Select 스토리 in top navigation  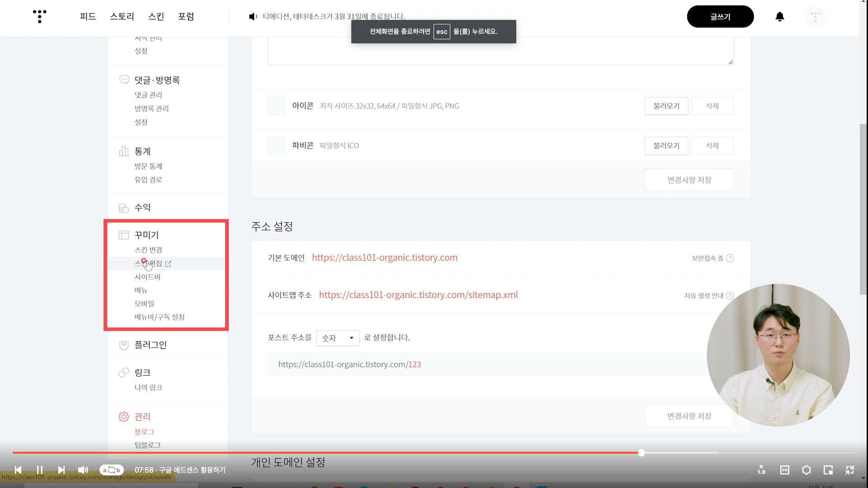pyautogui.click(x=122, y=17)
